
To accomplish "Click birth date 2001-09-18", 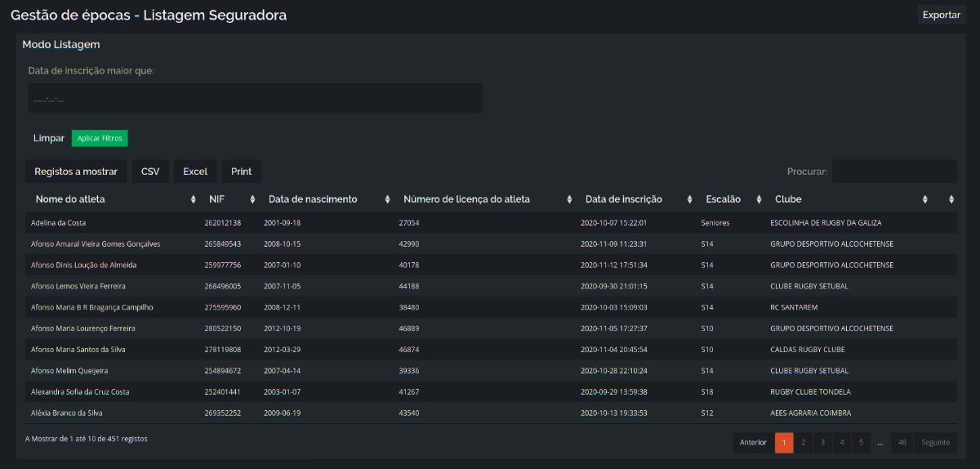I will (x=283, y=222).
